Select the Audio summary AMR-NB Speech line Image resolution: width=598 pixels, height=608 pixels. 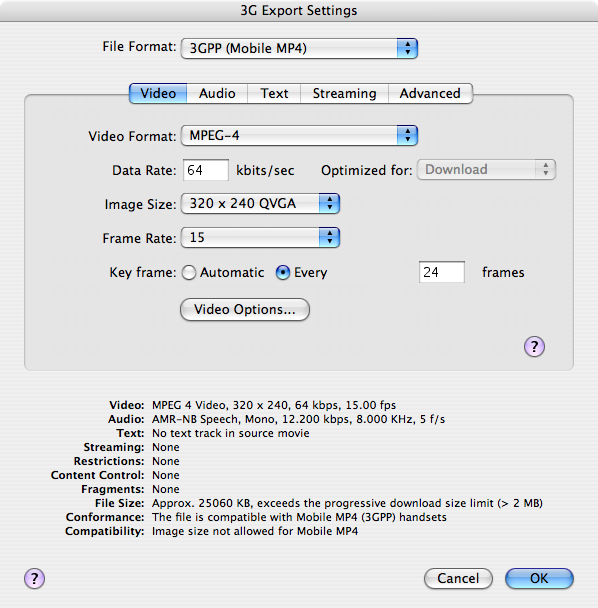298,419
